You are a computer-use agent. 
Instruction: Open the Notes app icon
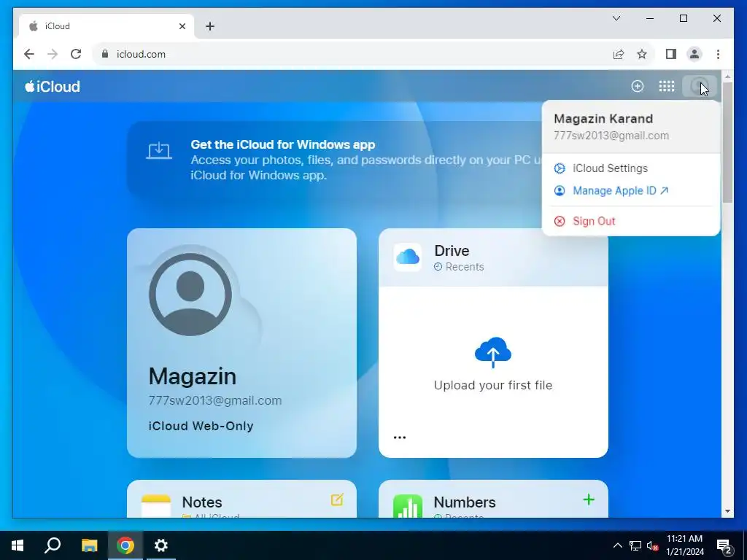[156, 506]
